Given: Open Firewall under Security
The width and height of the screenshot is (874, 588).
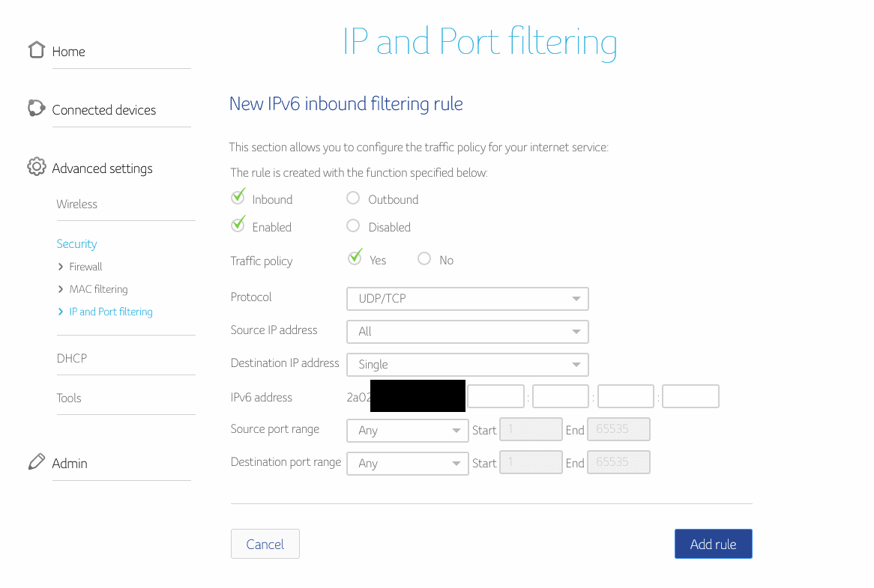Looking at the screenshot, I should click(85, 267).
